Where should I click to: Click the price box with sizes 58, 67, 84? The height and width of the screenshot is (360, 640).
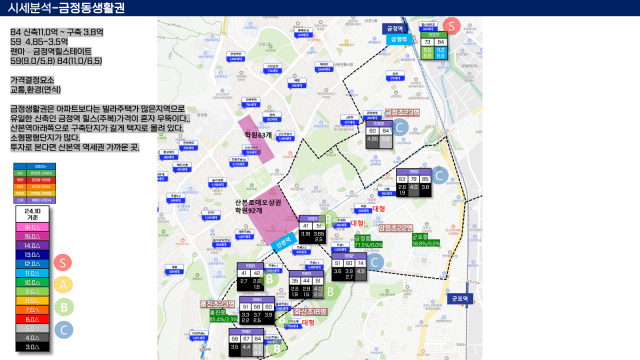coord(246,342)
